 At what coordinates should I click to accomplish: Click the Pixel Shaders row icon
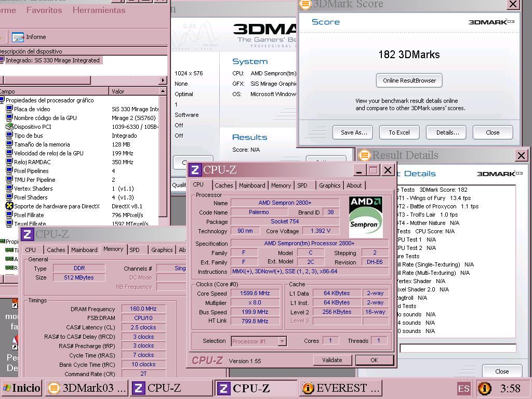point(9,197)
